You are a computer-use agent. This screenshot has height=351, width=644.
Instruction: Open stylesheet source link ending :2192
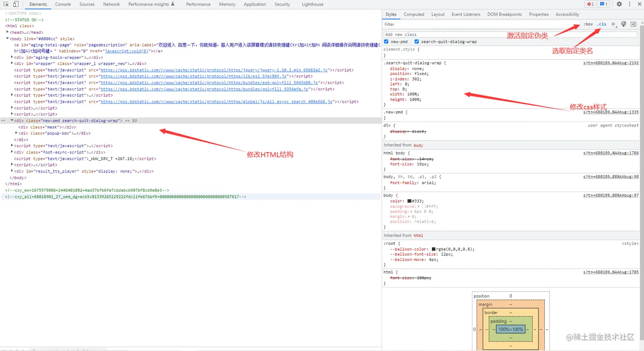[x=611, y=63]
